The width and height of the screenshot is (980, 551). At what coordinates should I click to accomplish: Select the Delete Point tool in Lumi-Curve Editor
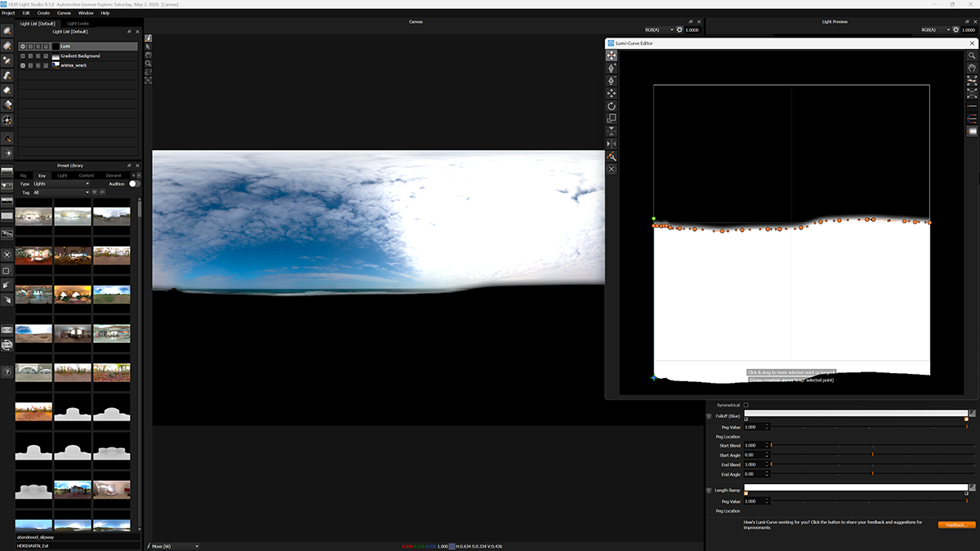click(x=611, y=80)
